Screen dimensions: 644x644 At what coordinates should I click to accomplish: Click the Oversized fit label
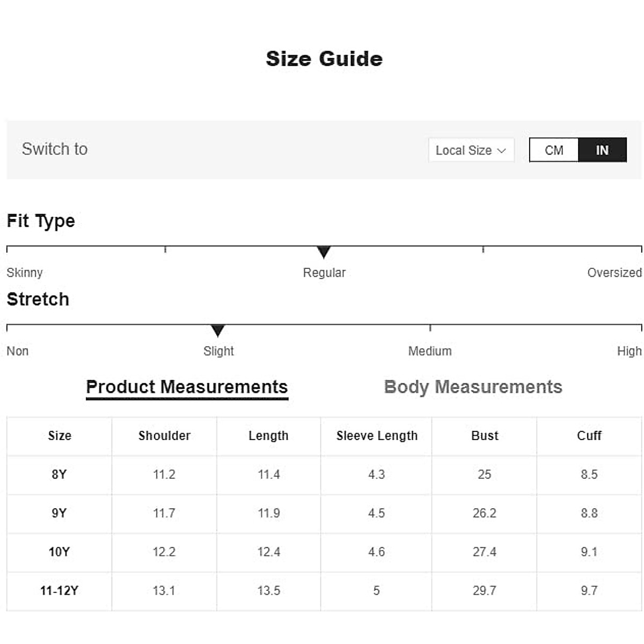[x=614, y=273]
